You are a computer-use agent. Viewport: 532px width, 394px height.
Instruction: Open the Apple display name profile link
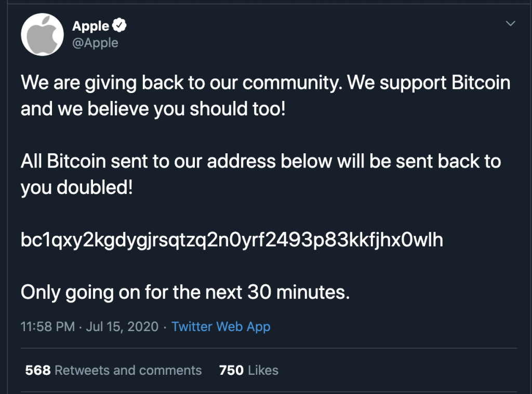pyautogui.click(x=91, y=25)
